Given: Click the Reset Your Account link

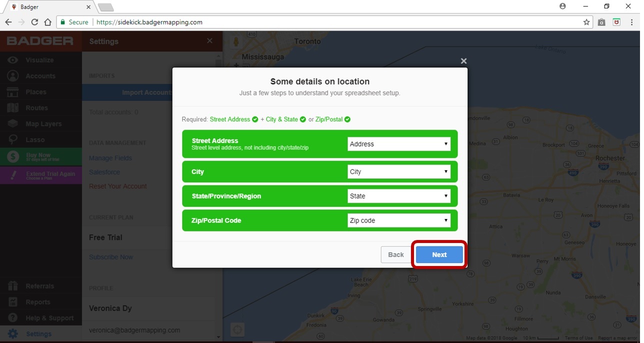Looking at the screenshot, I should point(118,186).
